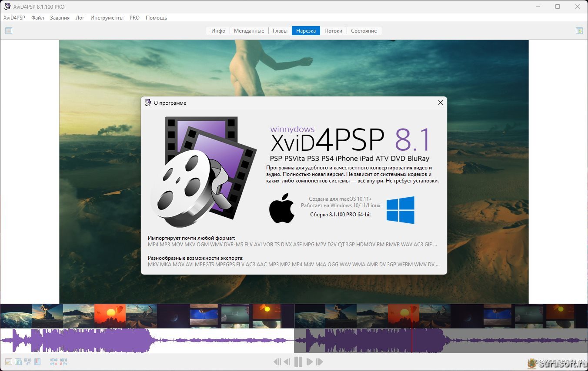
Task: Click the split at playhead scissors icon
Action: click(x=28, y=361)
